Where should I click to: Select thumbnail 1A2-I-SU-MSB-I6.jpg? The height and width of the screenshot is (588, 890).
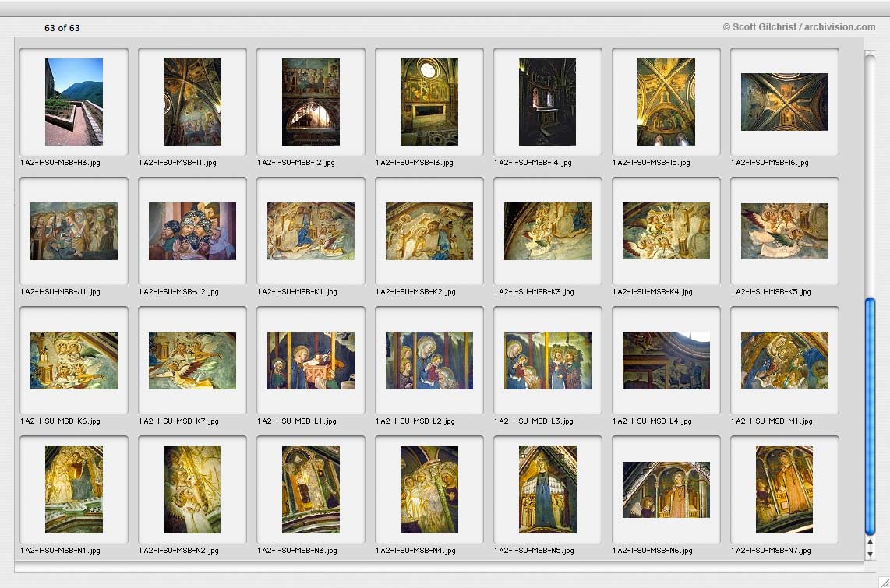[x=785, y=101]
